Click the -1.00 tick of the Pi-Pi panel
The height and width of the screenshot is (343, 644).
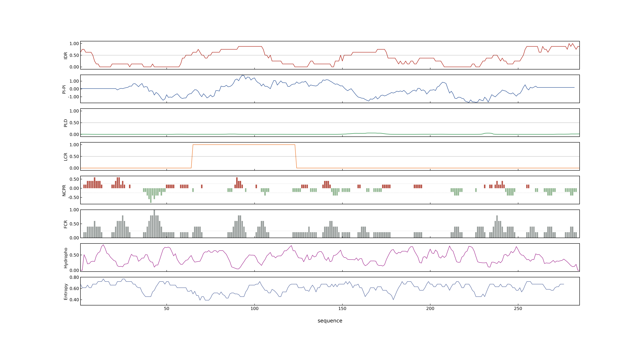pyautogui.click(x=73, y=97)
